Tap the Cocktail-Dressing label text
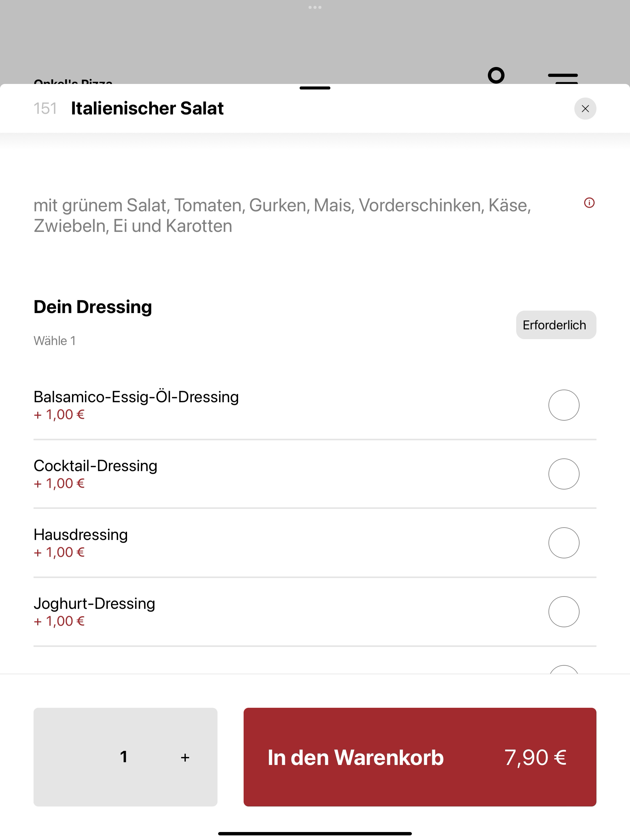 point(95,466)
